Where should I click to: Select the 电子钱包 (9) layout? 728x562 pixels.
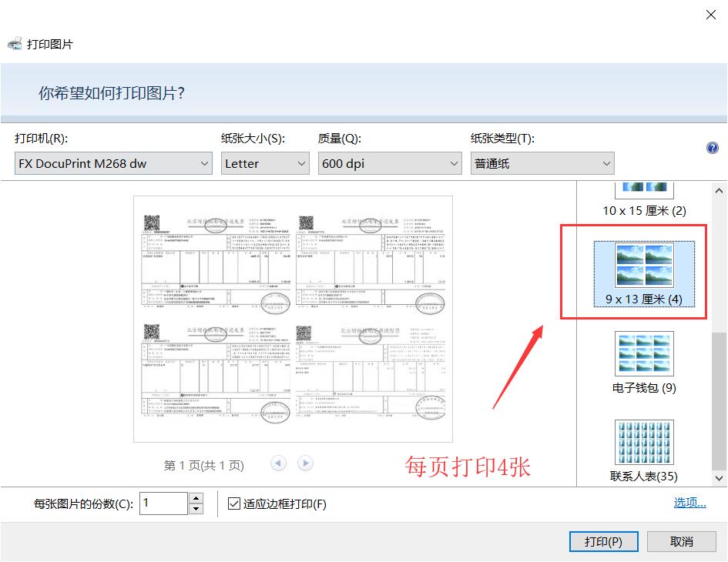pyautogui.click(x=644, y=362)
